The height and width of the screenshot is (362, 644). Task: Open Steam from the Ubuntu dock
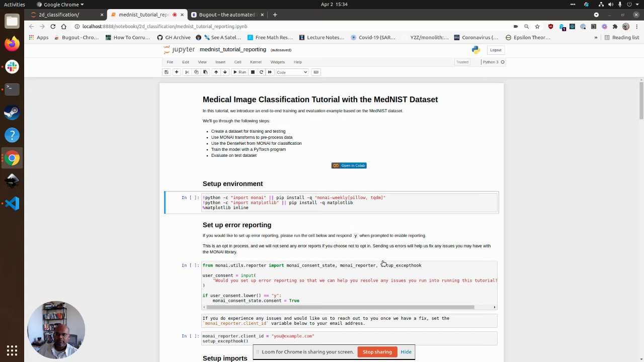(12, 112)
